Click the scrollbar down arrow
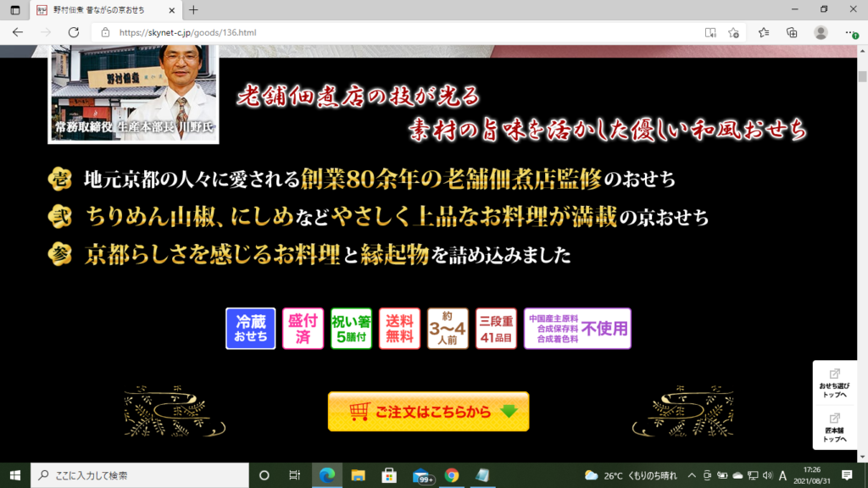 862,457
